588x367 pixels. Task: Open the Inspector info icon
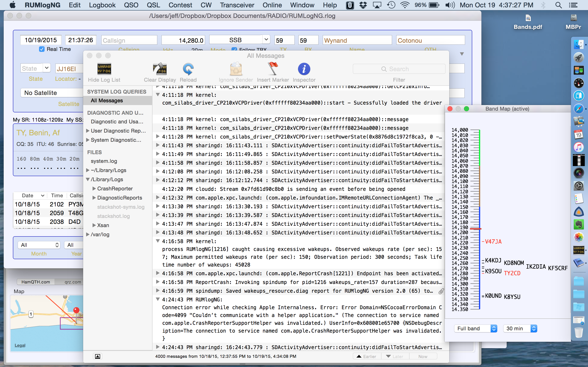click(x=304, y=69)
